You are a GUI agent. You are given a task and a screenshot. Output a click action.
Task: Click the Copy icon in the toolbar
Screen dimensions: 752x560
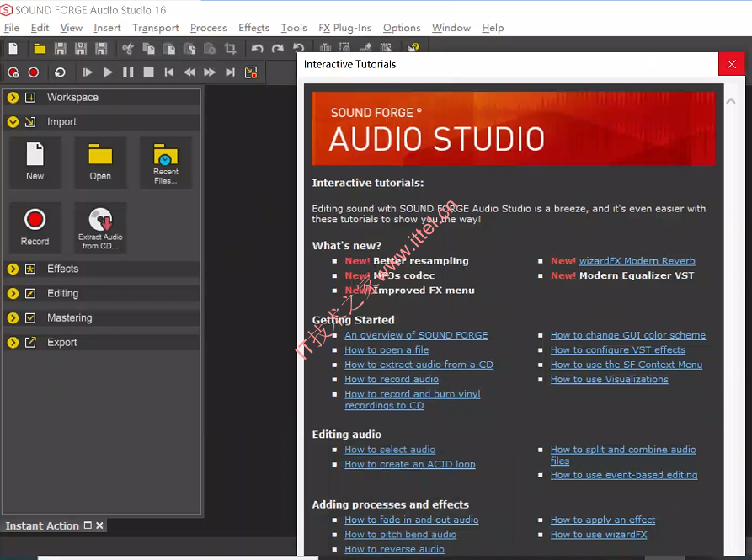click(x=149, y=49)
